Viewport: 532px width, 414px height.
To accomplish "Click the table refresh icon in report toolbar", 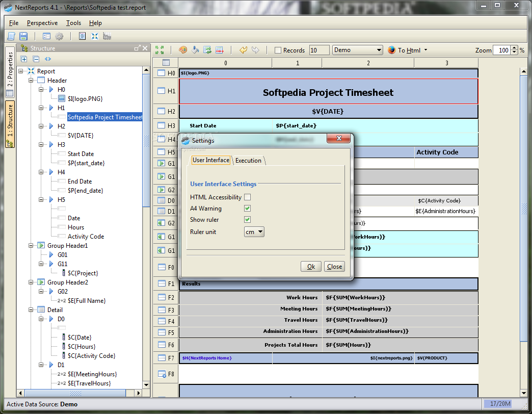I will (207, 50).
